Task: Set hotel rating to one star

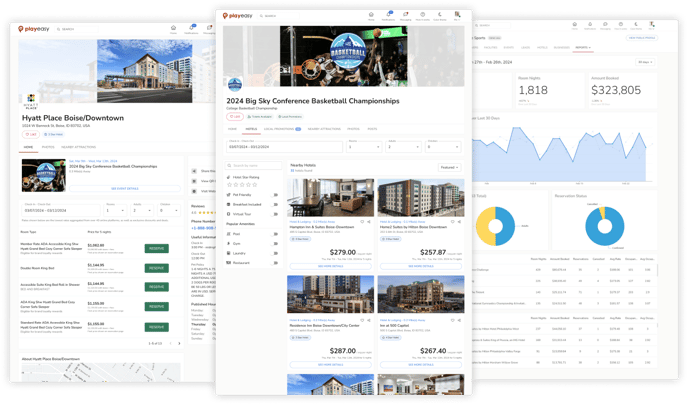Action: point(229,185)
